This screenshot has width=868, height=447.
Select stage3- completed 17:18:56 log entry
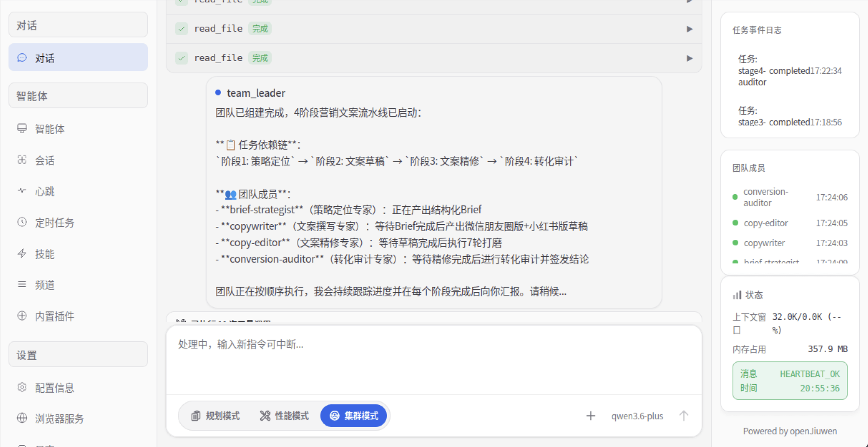790,116
